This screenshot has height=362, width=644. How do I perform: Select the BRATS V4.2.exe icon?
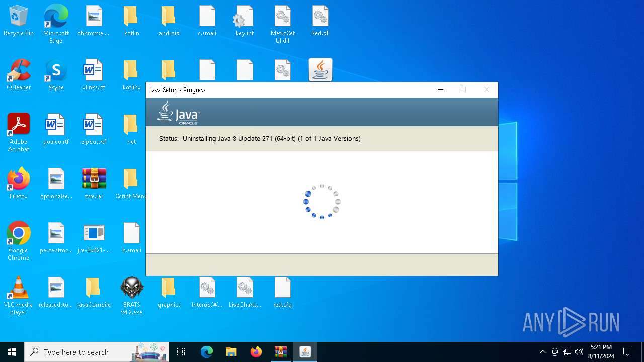[131, 295]
